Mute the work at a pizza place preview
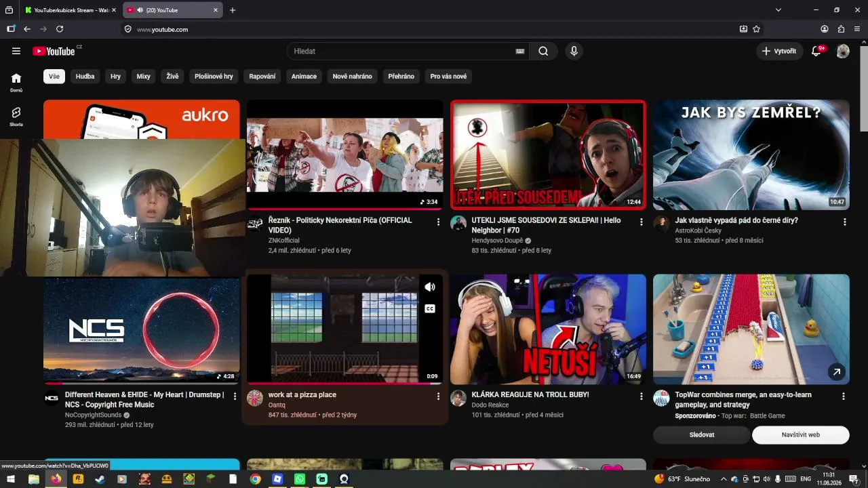The height and width of the screenshot is (488, 868). click(430, 287)
